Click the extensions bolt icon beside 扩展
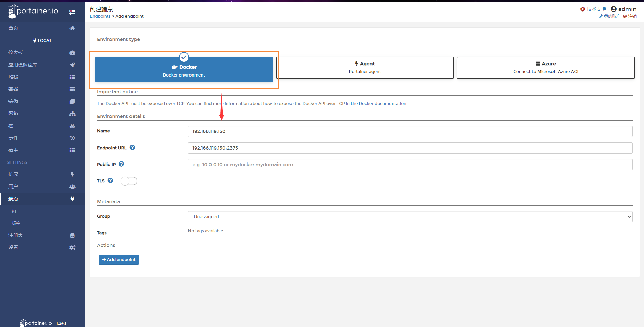The width and height of the screenshot is (644, 327). pyautogui.click(x=72, y=174)
